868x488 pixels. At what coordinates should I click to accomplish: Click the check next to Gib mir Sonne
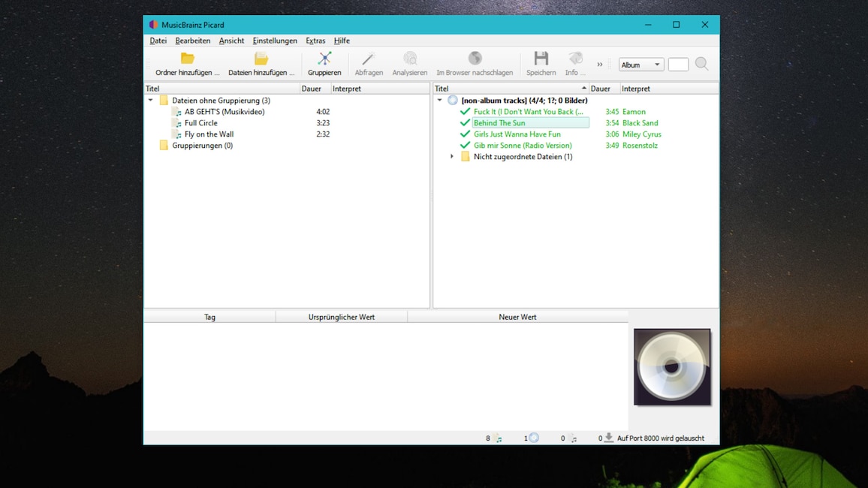pos(464,145)
